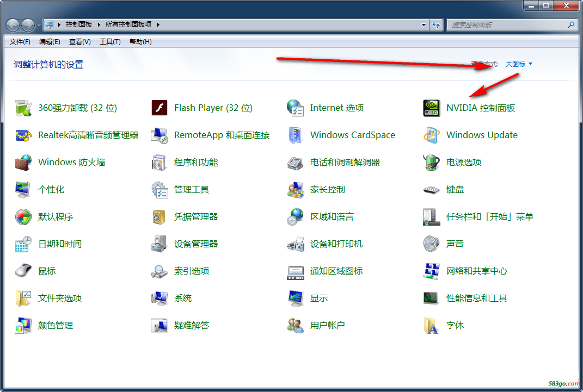
Task: Open the 网络和共享中心 icon
Action: 432,271
